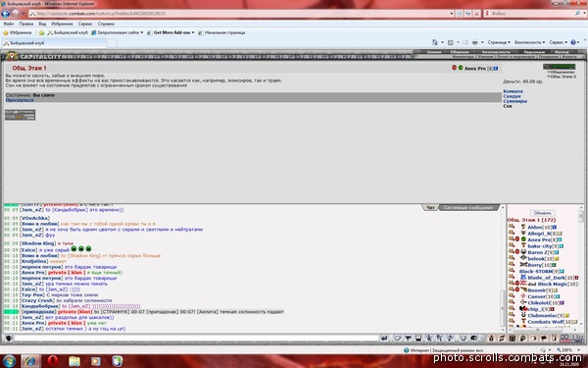Open the Сундук link on the right
Image resolution: width=588 pixels, height=368 pixels.
[512, 96]
